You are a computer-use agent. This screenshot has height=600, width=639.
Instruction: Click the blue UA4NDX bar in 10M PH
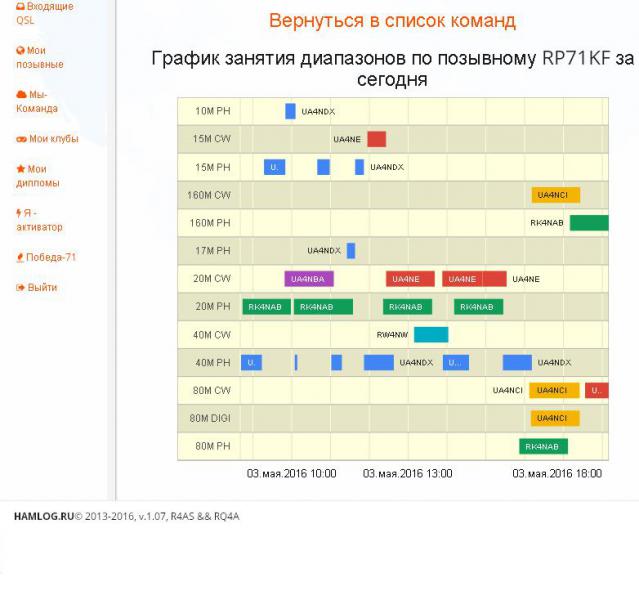click(290, 111)
